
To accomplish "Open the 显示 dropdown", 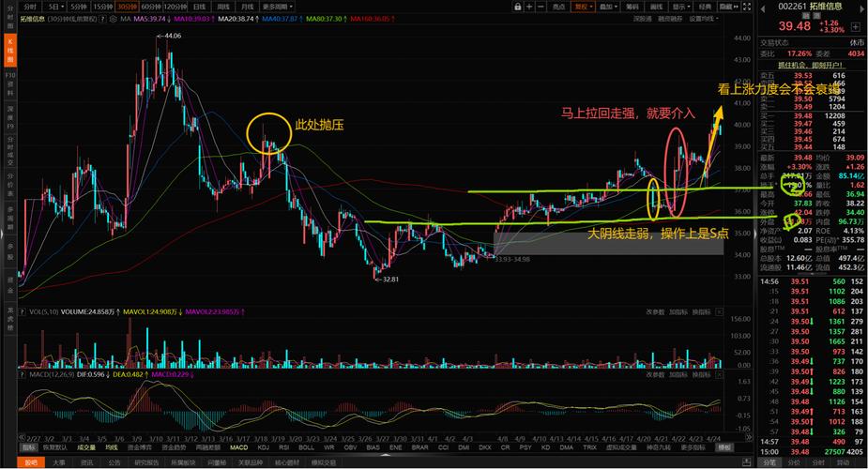I will [680, 7].
